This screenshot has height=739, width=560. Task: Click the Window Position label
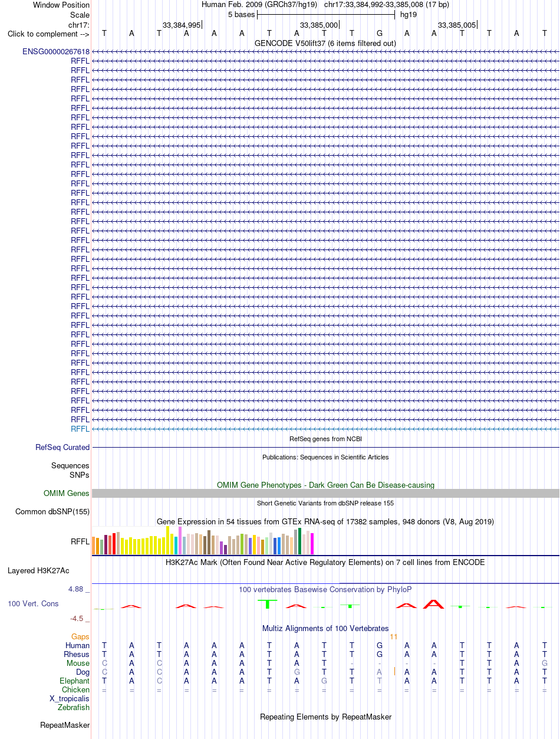click(x=61, y=5)
